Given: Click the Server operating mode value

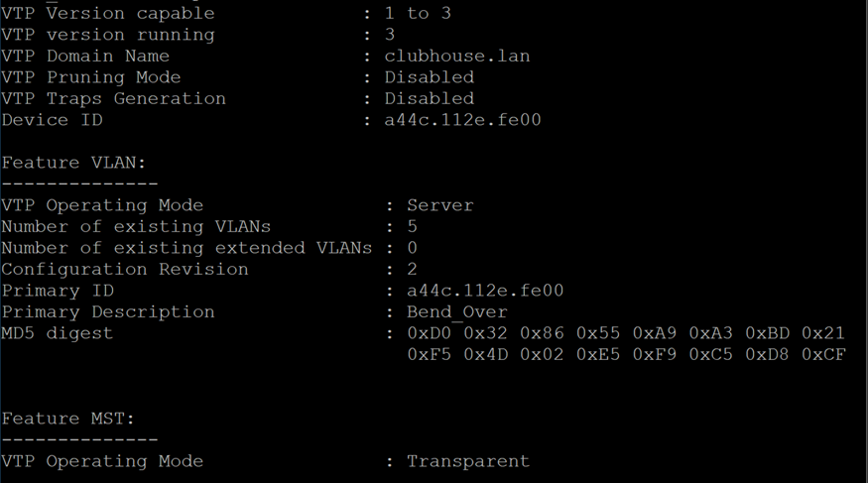Looking at the screenshot, I should [440, 205].
